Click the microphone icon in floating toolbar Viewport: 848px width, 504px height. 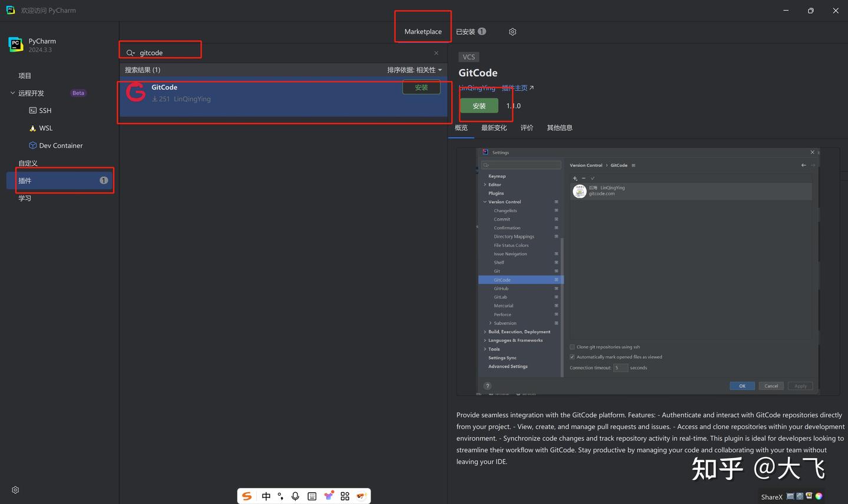point(295,496)
